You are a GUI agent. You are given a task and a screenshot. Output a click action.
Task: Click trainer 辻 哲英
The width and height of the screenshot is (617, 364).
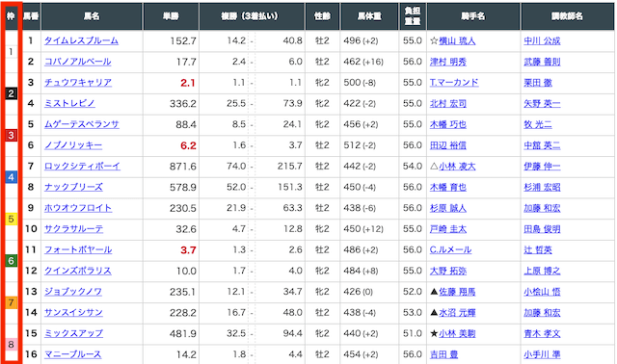point(538,249)
